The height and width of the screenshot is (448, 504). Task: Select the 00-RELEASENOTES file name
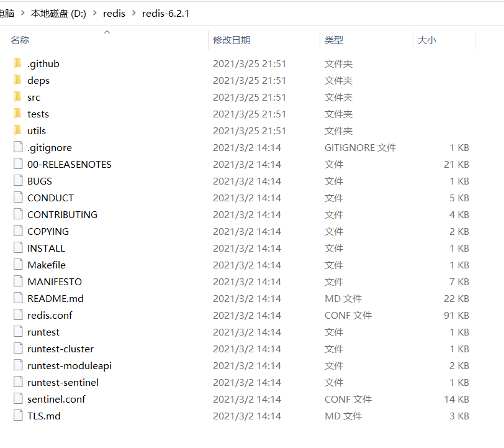point(70,164)
